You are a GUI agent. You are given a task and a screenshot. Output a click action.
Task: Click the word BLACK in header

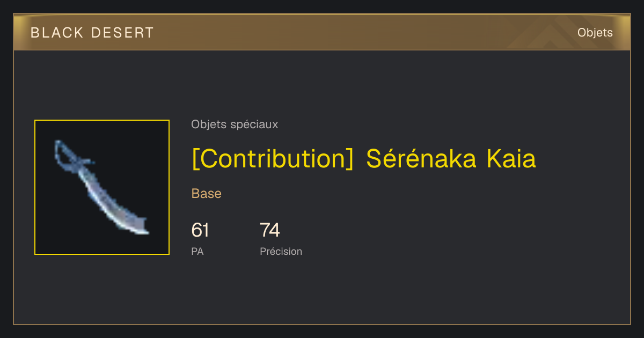pos(57,33)
